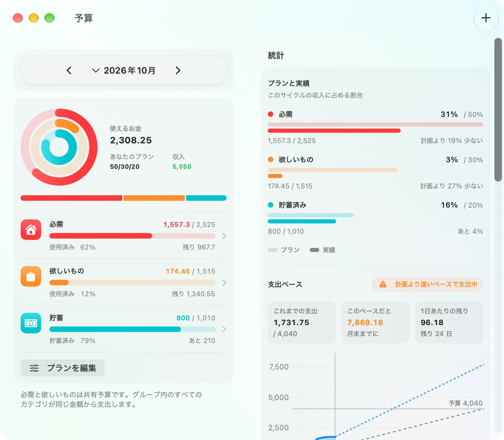Click 使用済み 62% text

coord(72,247)
